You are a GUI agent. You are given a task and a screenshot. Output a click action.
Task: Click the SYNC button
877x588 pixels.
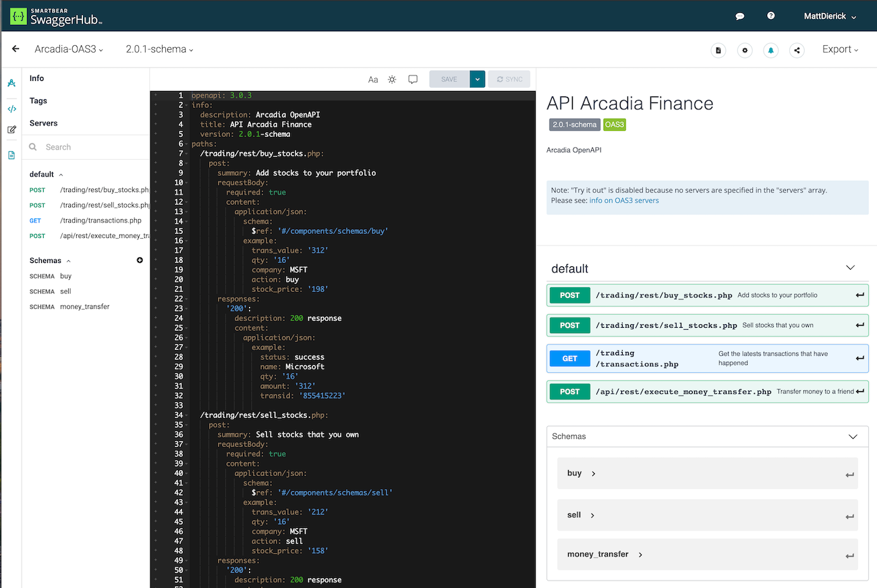pyautogui.click(x=509, y=80)
